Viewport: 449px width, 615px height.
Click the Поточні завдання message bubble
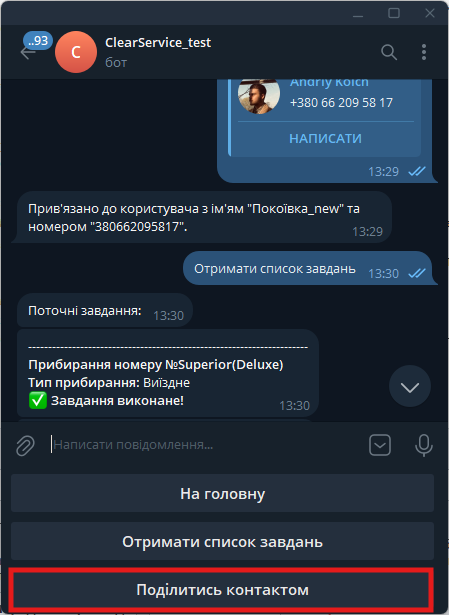coord(105,311)
